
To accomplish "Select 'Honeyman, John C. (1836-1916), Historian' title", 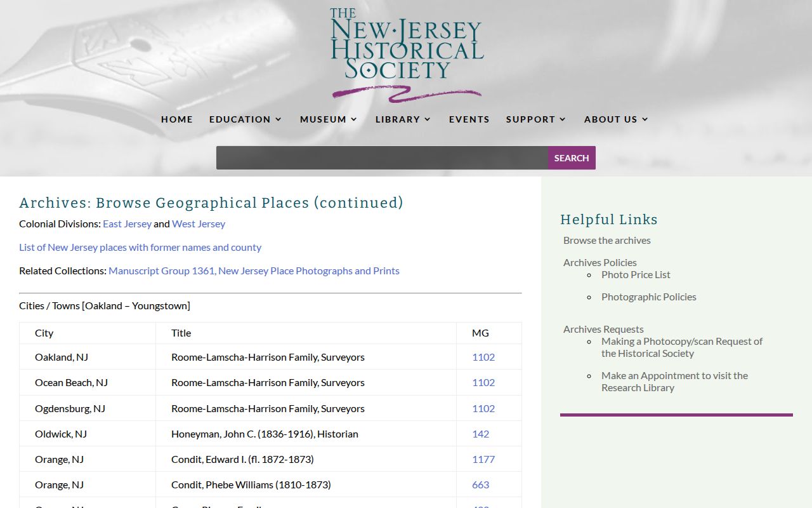I will [x=265, y=434].
